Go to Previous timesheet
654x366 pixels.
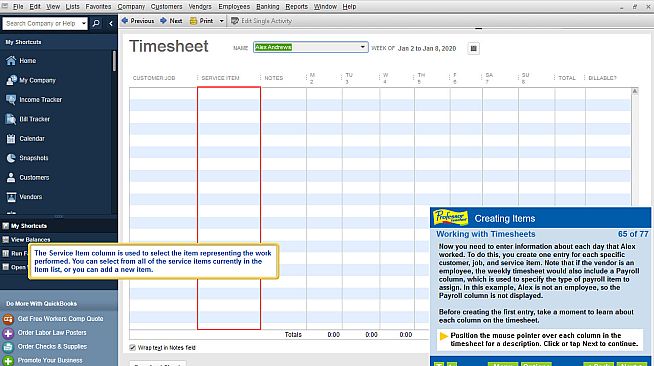click(138, 21)
